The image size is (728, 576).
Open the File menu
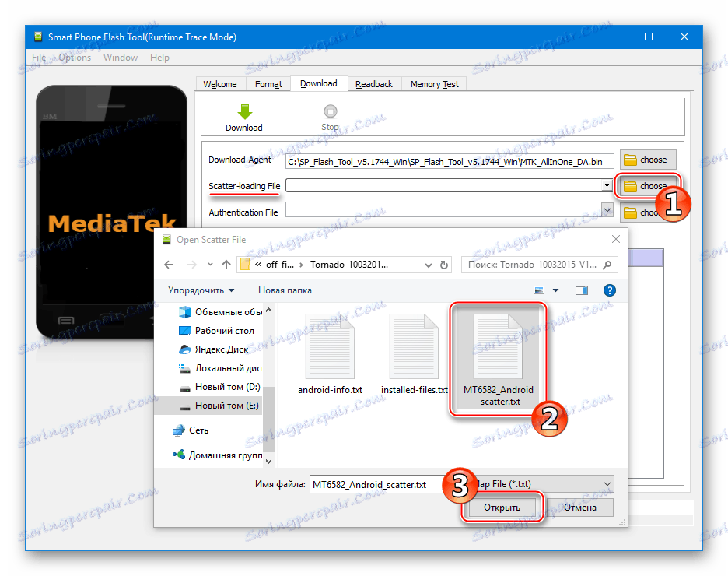(39, 58)
